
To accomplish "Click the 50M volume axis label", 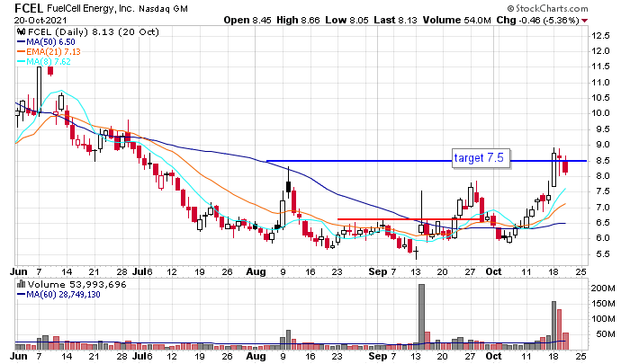I will (605, 334).
